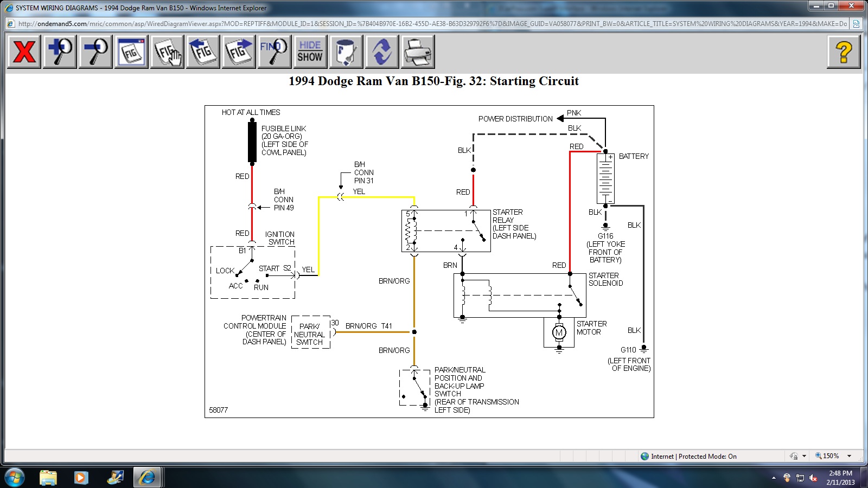868x488 pixels.
Task: Click the address bar URL field
Action: click(429, 24)
